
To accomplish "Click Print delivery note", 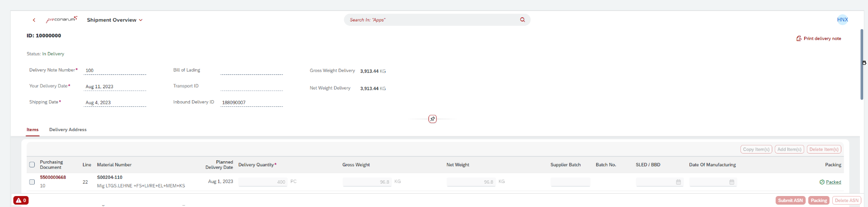I will point(819,39).
